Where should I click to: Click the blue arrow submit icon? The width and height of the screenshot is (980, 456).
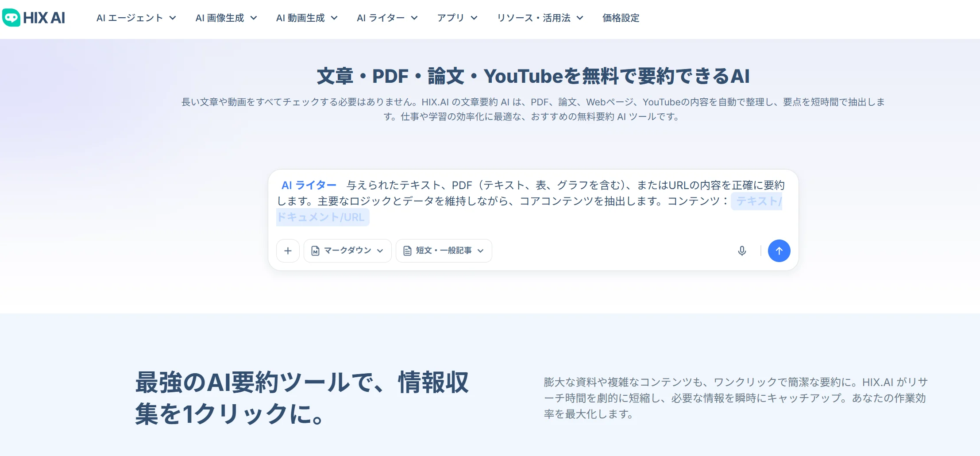[779, 251]
